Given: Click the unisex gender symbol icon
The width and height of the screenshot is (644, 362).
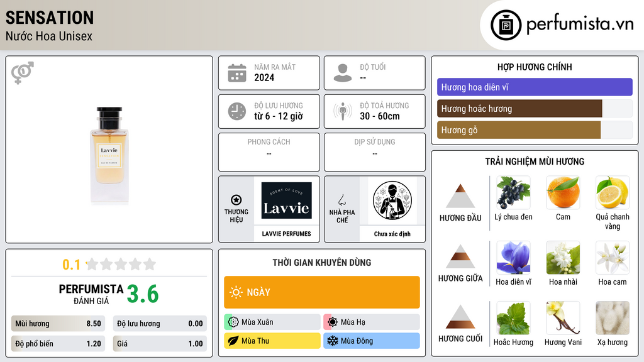Looking at the screenshot, I should click(x=23, y=73).
